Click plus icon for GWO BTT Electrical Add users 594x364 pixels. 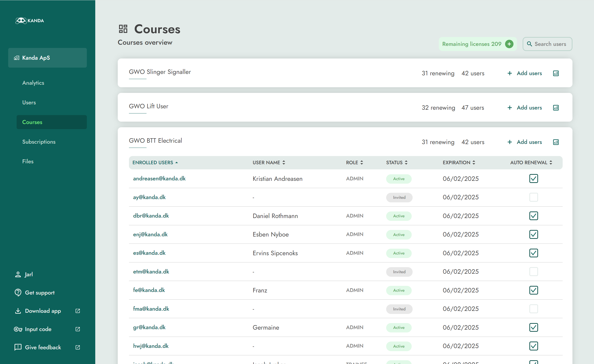(509, 142)
